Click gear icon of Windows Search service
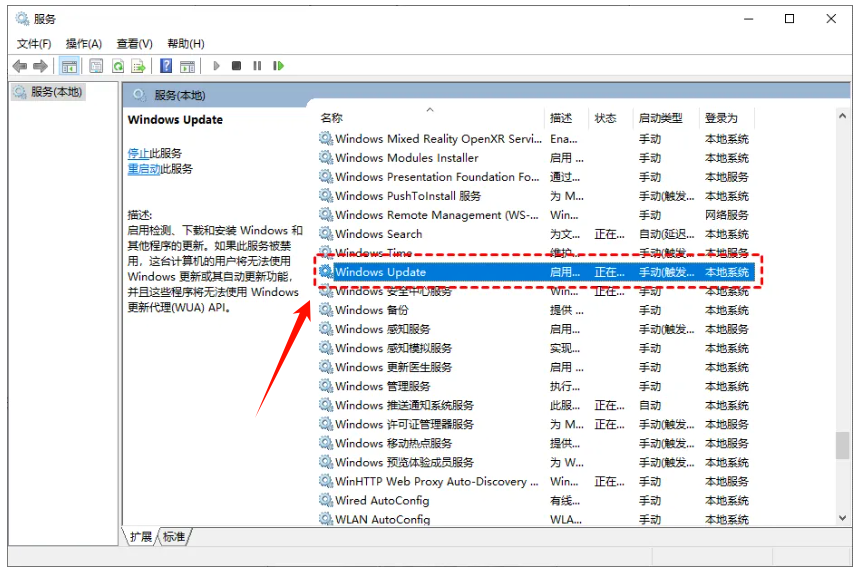The height and width of the screenshot is (576, 860). point(326,234)
